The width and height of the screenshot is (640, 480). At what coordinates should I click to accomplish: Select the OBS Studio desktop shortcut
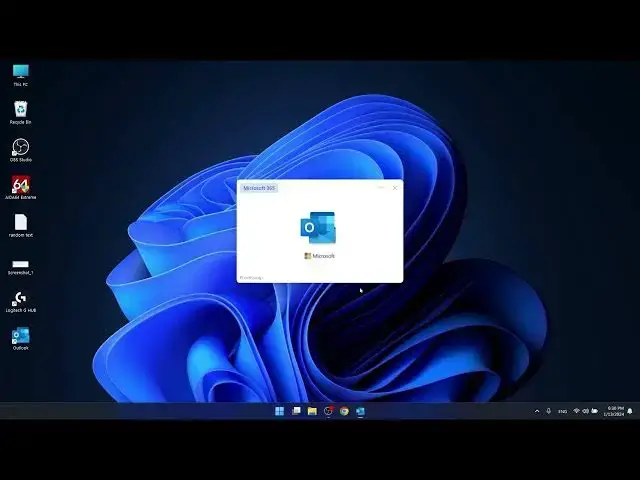[x=20, y=150]
